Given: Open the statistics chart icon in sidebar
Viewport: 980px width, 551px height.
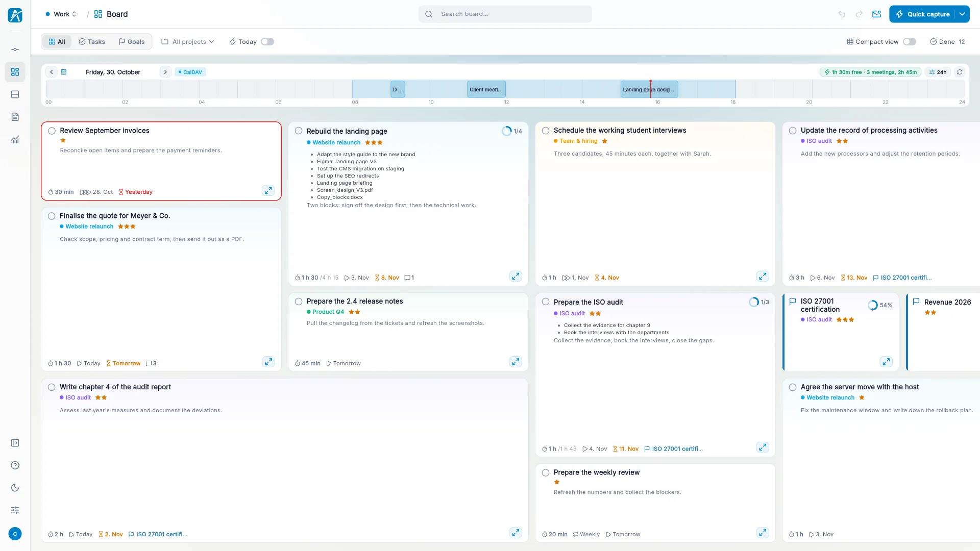Looking at the screenshot, I should pyautogui.click(x=15, y=139).
